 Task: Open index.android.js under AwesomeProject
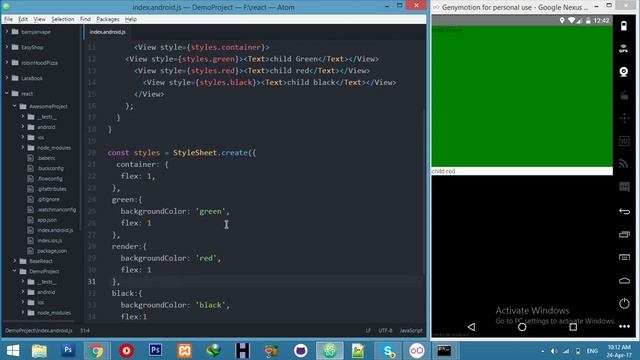pos(55,230)
